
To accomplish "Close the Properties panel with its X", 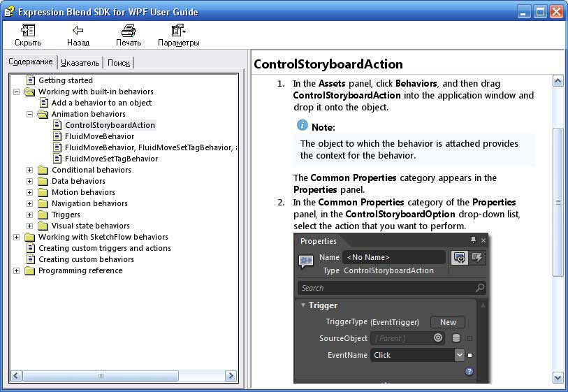I will click(x=483, y=240).
